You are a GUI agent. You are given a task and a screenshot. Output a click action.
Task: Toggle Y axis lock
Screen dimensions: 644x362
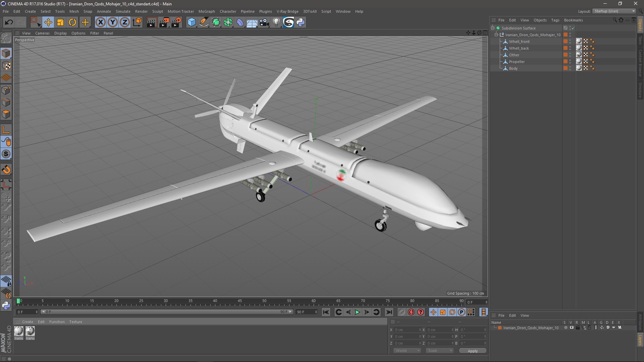[113, 22]
